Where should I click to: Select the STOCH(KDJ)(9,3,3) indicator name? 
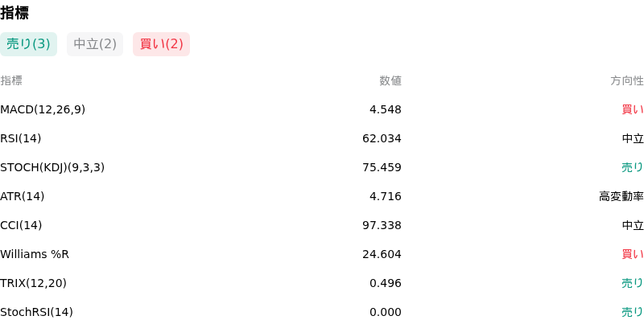click(x=52, y=167)
